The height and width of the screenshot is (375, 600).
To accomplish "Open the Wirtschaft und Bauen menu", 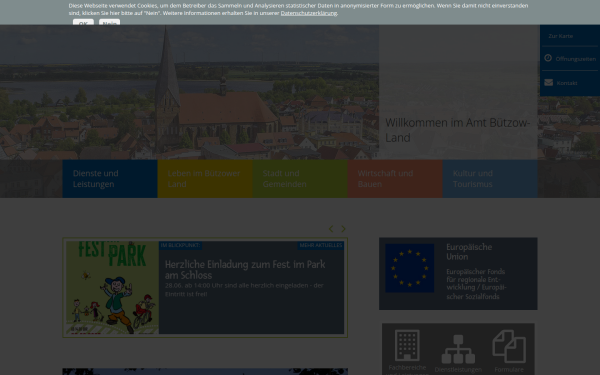I will click(x=395, y=179).
